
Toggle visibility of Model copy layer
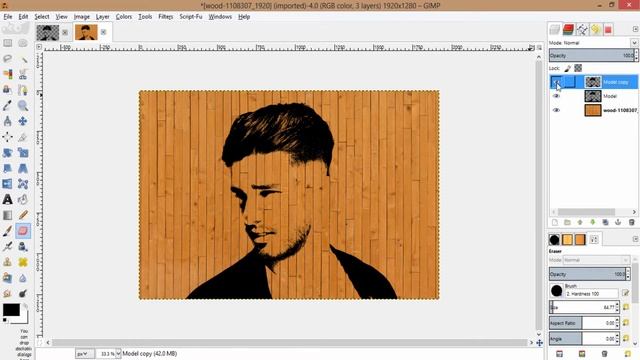pyautogui.click(x=556, y=82)
